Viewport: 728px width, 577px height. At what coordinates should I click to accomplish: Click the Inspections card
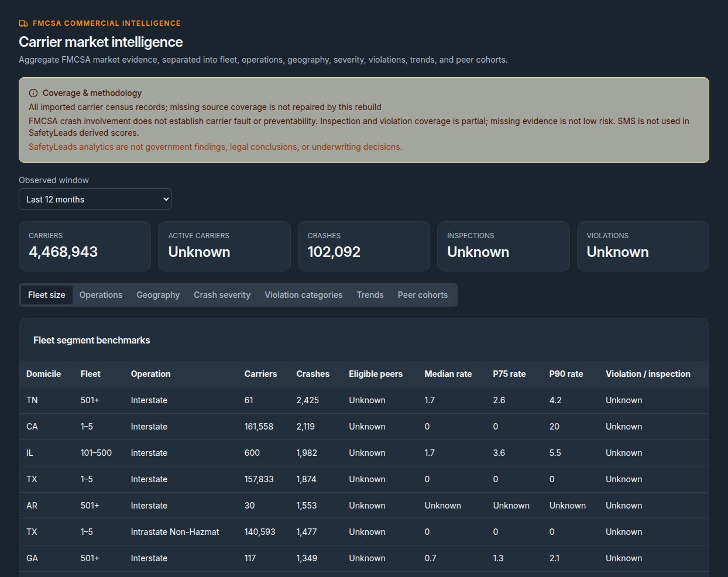(x=503, y=246)
